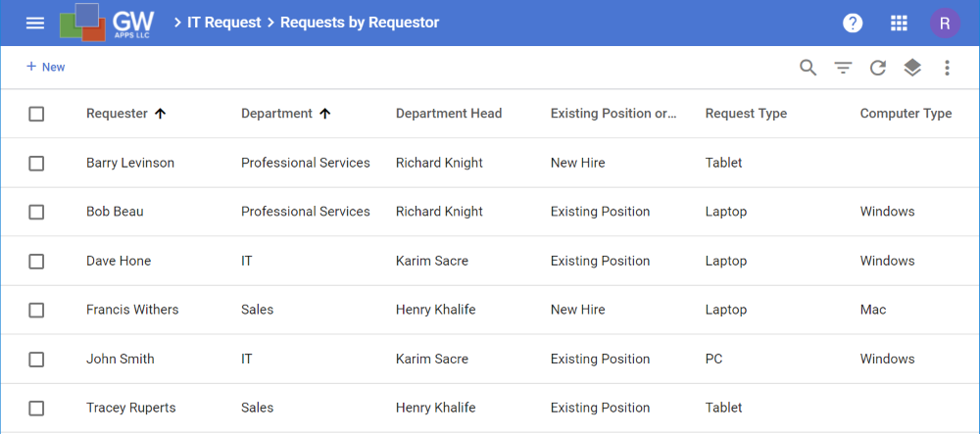Open the Francis Withers request row
This screenshot has height=434, width=980.
click(x=490, y=310)
